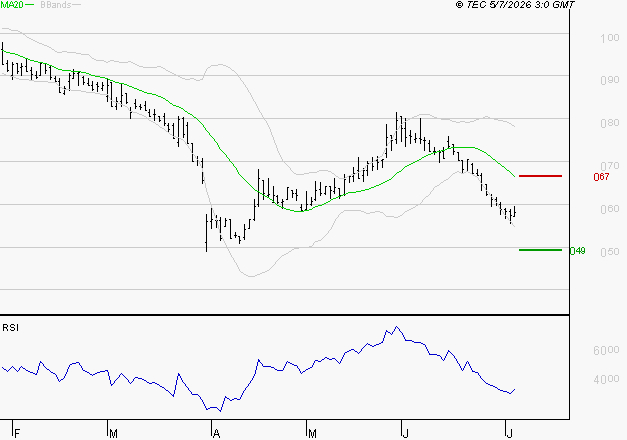The height and width of the screenshot is (440, 627).
Task: Click the RSI 4000 scale label
Action: (606, 379)
